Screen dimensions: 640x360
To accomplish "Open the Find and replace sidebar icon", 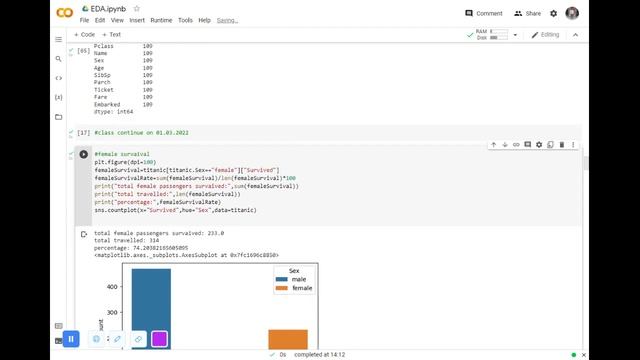I will point(59,59).
